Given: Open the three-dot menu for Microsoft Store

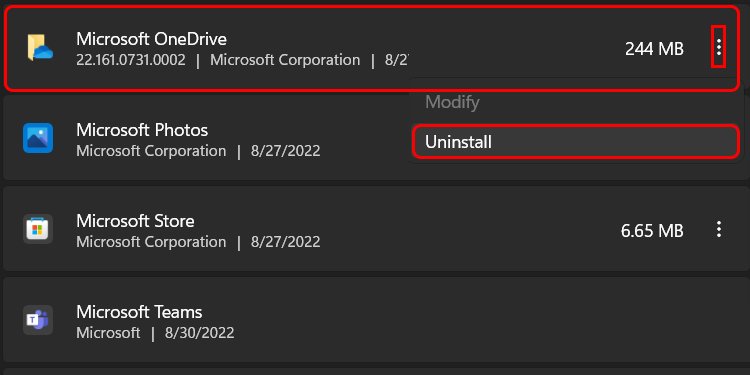Looking at the screenshot, I should tap(718, 230).
